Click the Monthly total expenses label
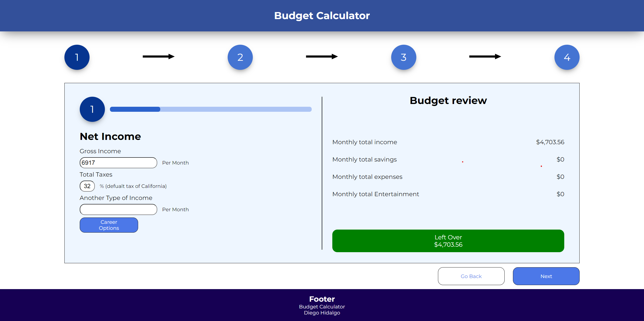Screen dimensions: 644x321 click(x=368, y=177)
